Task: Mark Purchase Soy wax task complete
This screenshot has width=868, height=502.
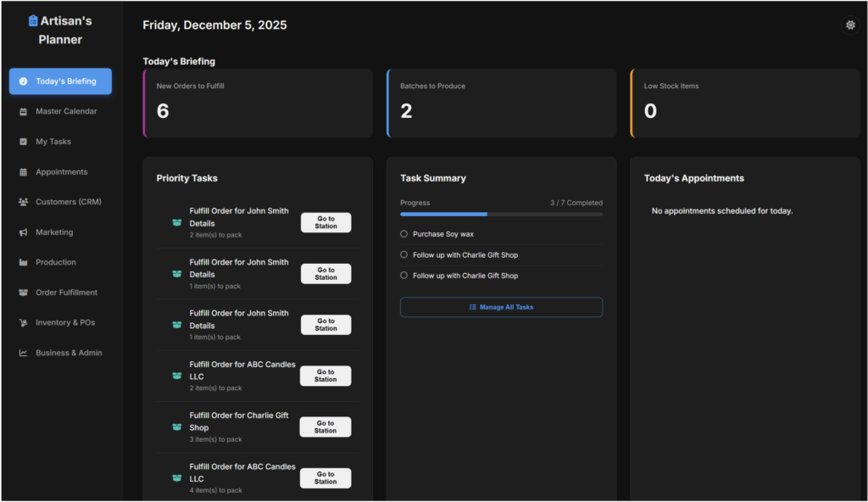Action: coord(404,234)
